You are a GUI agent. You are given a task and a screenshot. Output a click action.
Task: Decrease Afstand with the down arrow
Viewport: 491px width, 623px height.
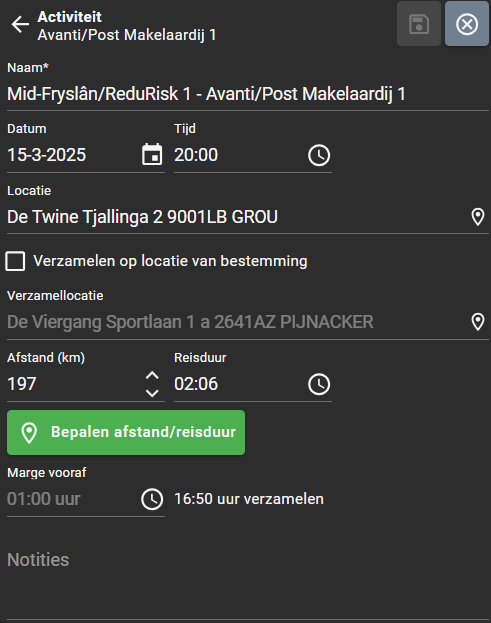(152, 393)
